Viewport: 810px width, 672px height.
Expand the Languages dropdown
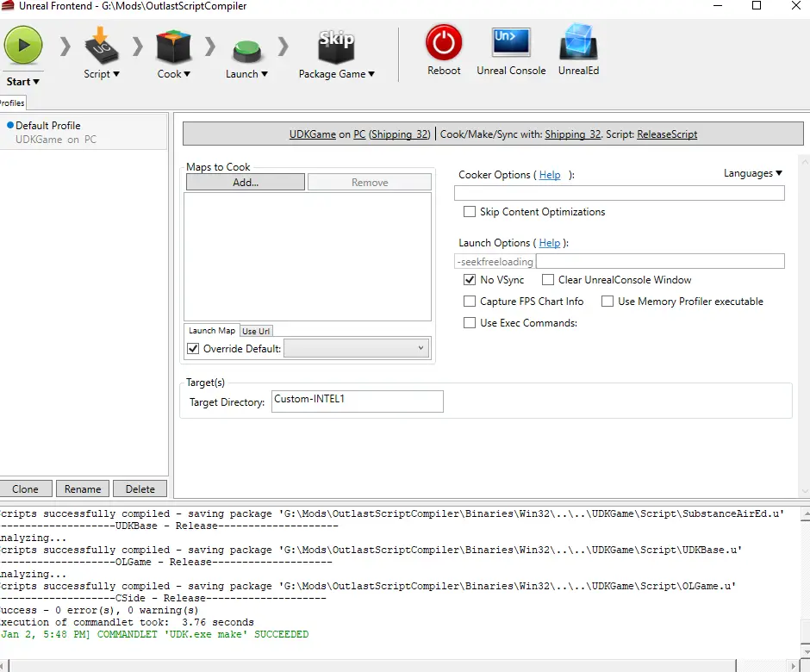(752, 173)
